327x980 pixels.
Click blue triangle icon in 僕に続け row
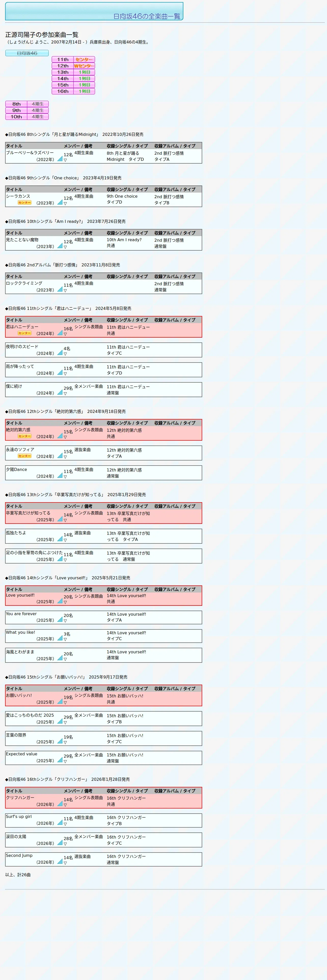point(60,392)
